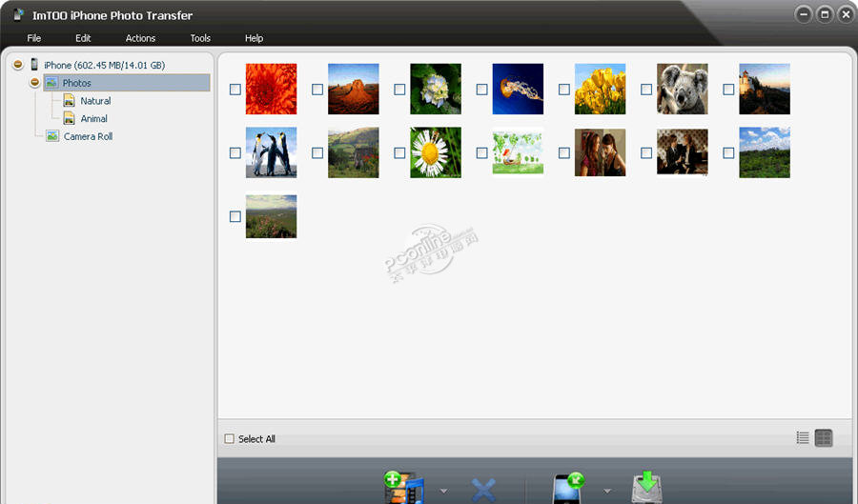Minimize the ImTOO window

click(804, 14)
